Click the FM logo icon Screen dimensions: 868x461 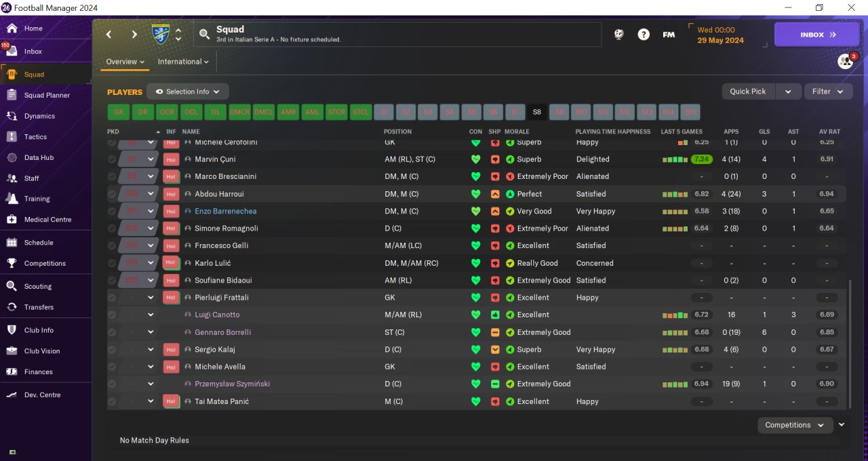[669, 35]
